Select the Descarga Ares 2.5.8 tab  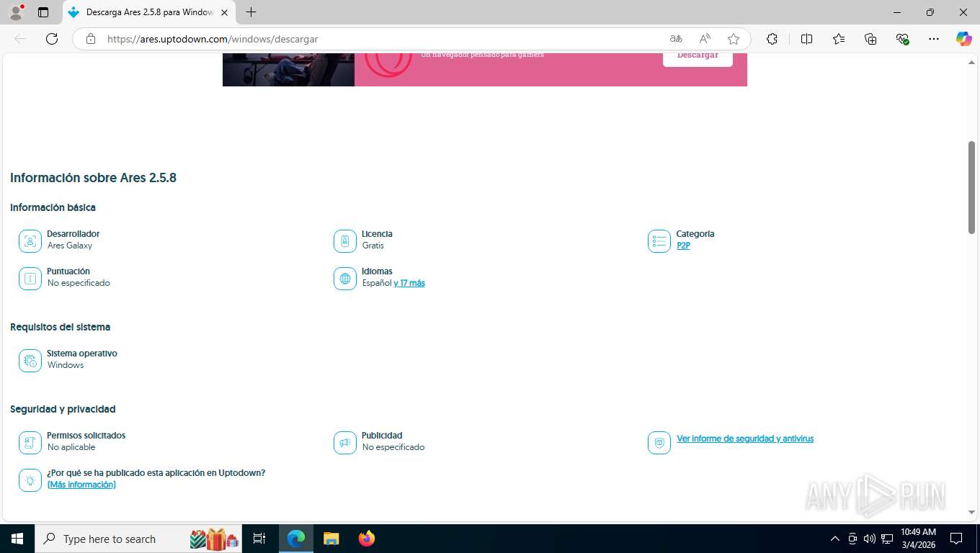[149, 12]
